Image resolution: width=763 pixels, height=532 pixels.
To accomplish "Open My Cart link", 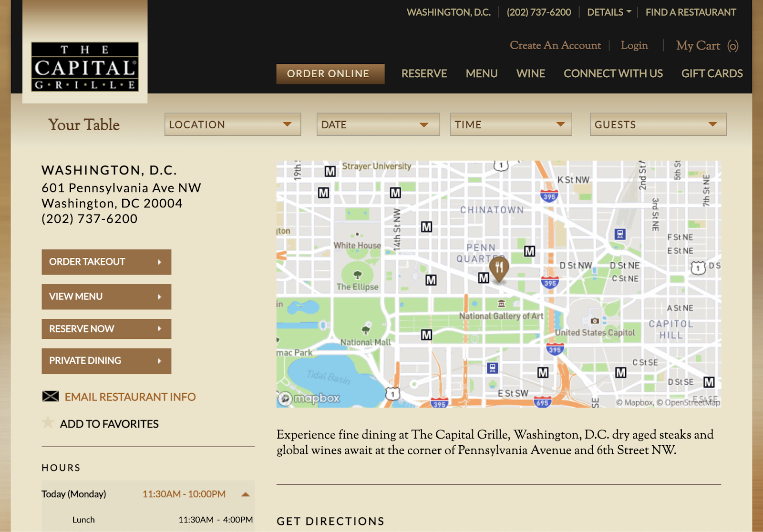I will point(707,46).
